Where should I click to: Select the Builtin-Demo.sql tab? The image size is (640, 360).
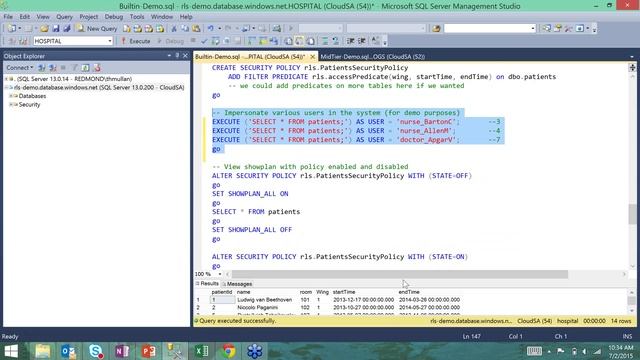tap(250, 56)
